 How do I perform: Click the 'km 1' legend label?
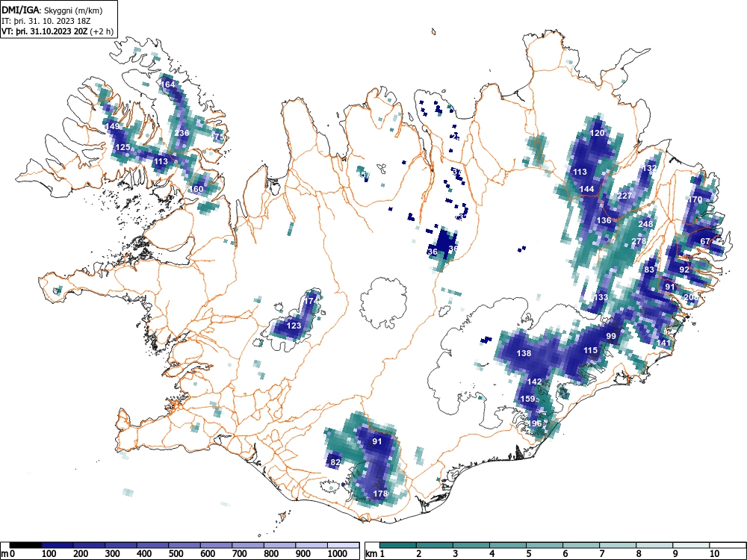pos(376,554)
